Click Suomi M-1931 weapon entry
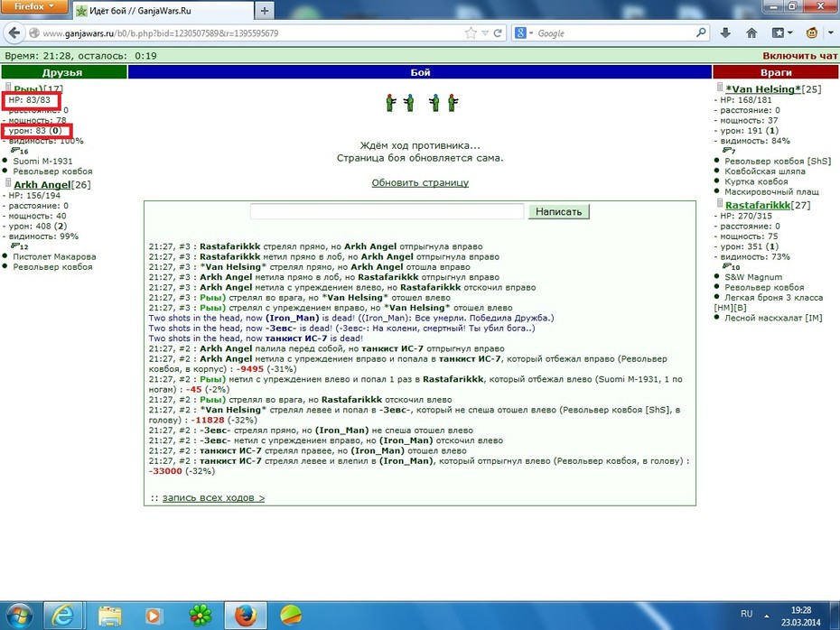Image resolution: width=840 pixels, height=630 pixels. 42,162
